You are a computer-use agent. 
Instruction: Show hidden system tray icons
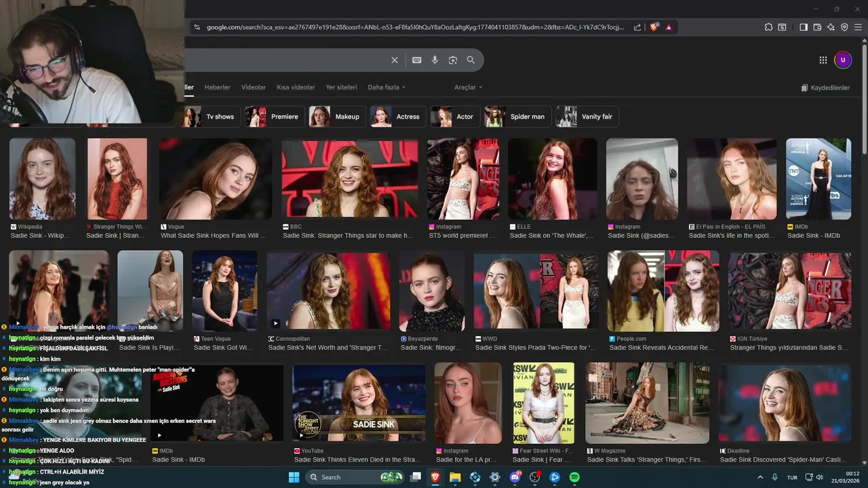759,477
